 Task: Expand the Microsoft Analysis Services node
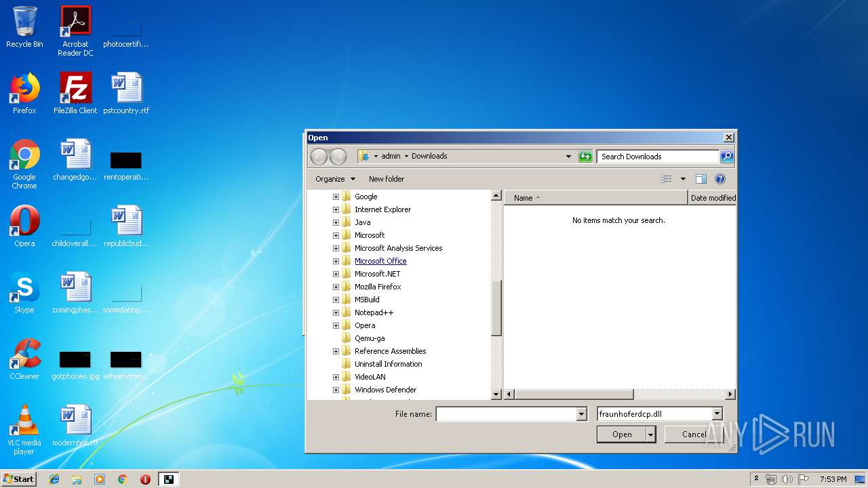(x=336, y=248)
